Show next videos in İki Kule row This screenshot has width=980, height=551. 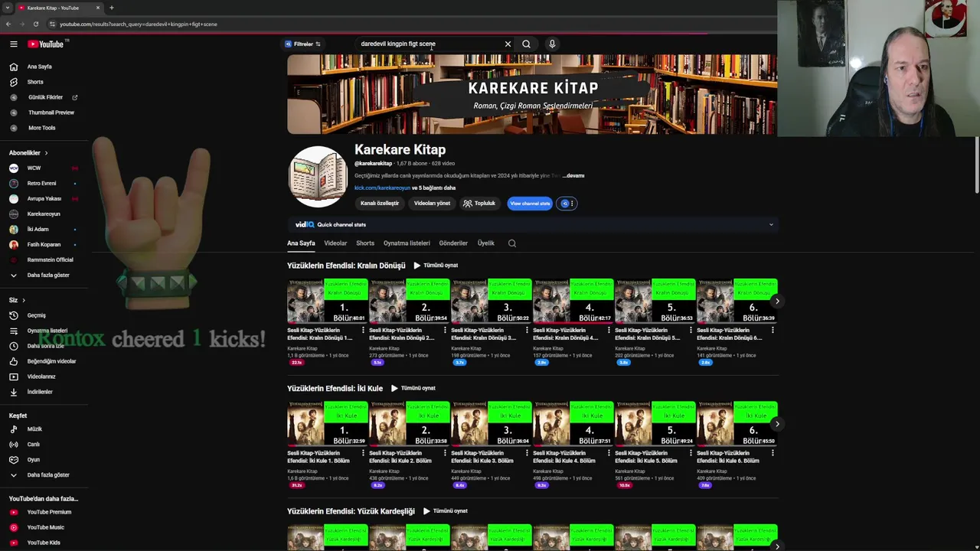777,424
